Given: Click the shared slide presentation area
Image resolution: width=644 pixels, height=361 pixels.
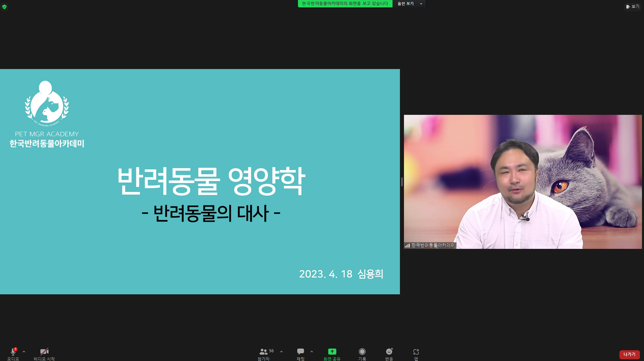Looking at the screenshot, I should pos(200,182).
